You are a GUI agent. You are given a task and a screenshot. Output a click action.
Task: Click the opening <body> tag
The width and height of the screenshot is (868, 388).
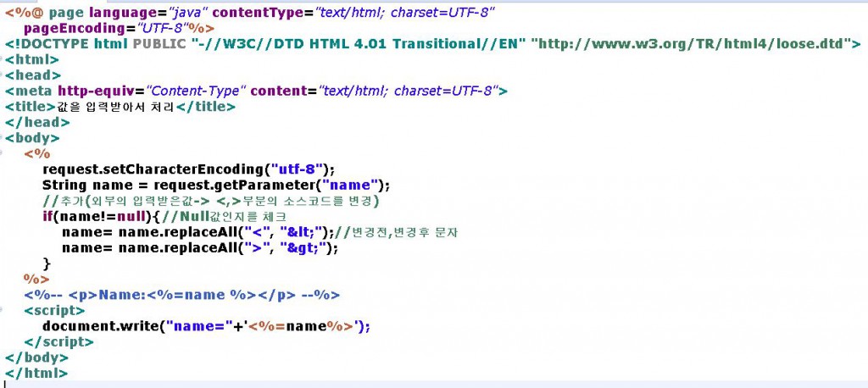[33, 138]
